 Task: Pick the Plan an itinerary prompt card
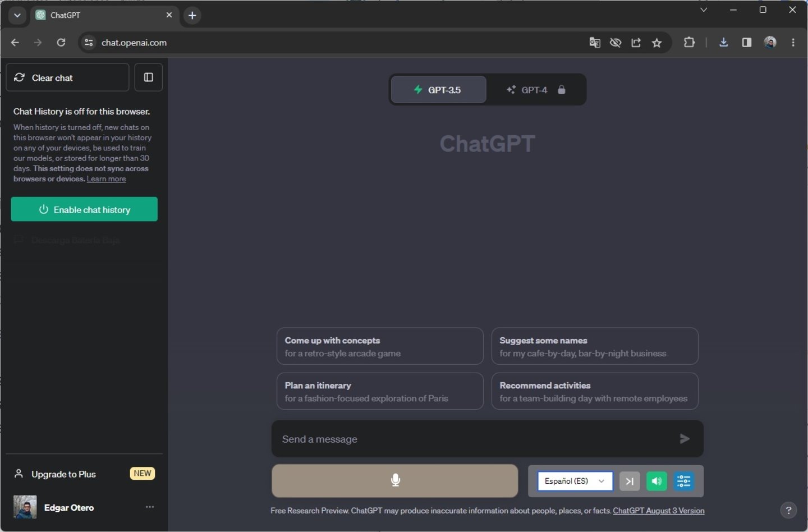point(380,392)
